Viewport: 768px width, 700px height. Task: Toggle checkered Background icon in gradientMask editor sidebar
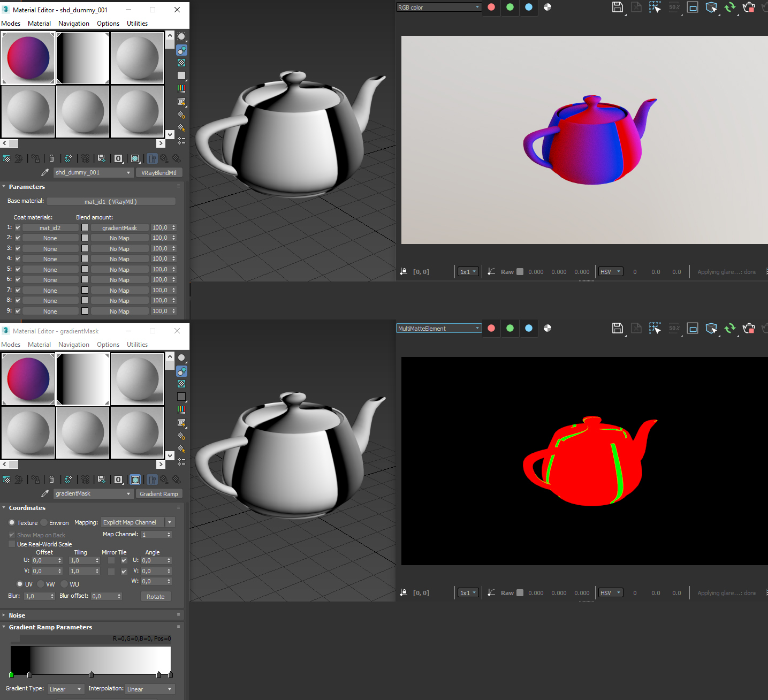181,384
